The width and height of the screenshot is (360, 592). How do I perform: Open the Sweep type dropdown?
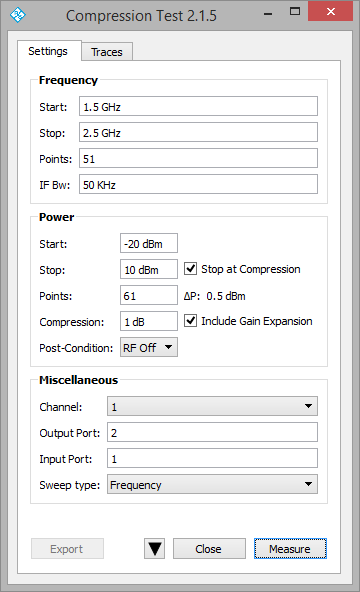coord(212,484)
